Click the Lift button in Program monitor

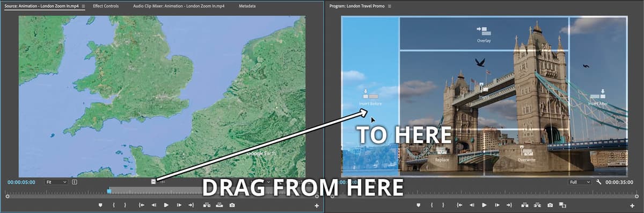[524, 205]
